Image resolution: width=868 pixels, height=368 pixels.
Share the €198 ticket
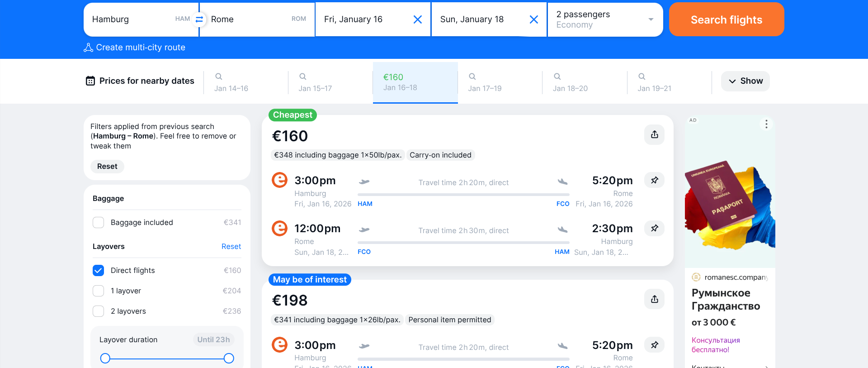tap(654, 299)
